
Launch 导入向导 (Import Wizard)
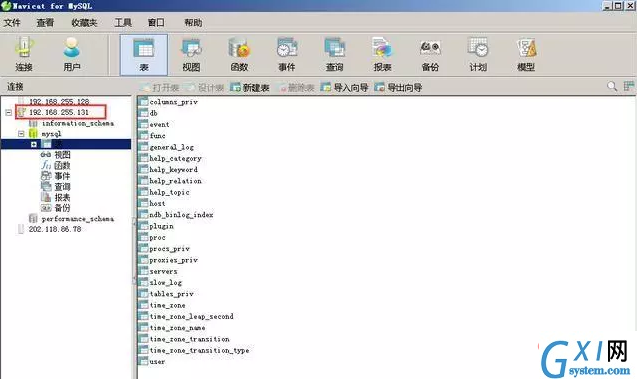point(344,87)
